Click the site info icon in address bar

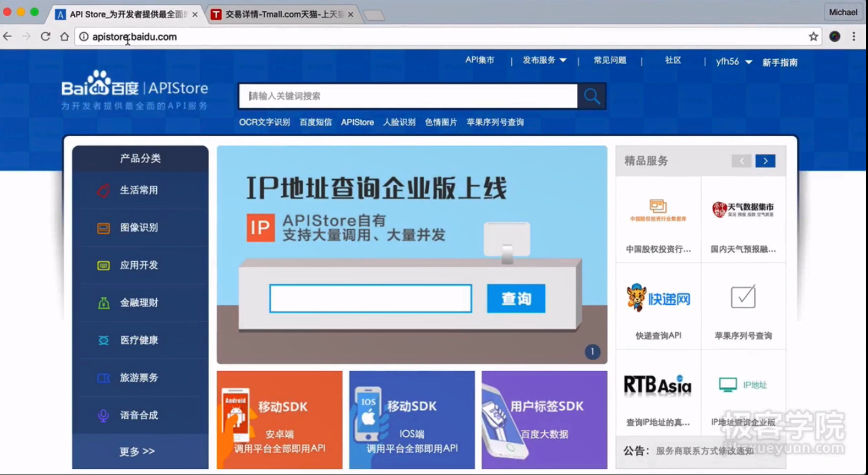click(x=84, y=36)
